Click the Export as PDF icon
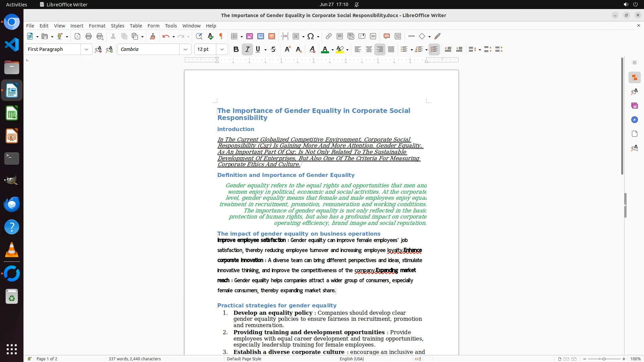Screen dimensions: 644x362 (77, 36)
